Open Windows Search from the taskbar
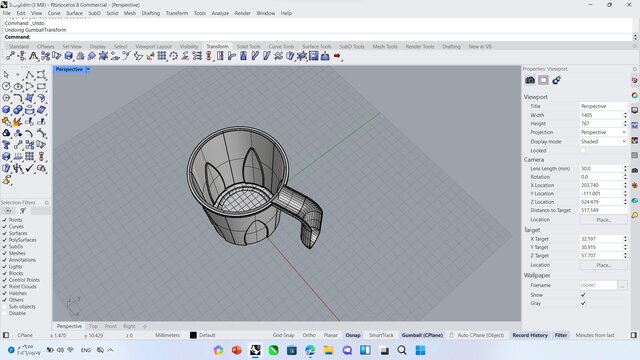The height and width of the screenshot is (360, 640). pyautogui.click(x=402, y=350)
